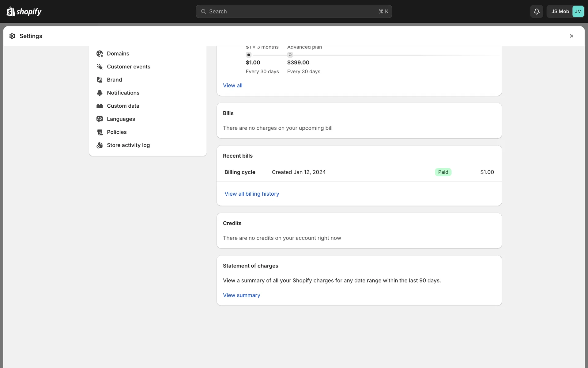
Task: Click the View summary link
Action: tap(241, 295)
